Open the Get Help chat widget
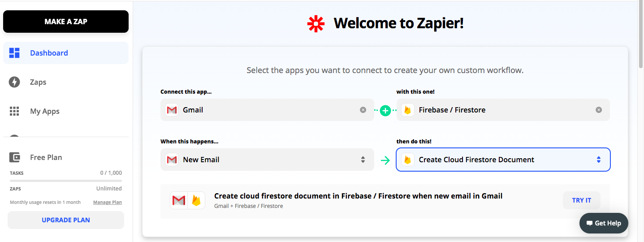Image resolution: width=644 pixels, height=242 pixels. pos(603,223)
